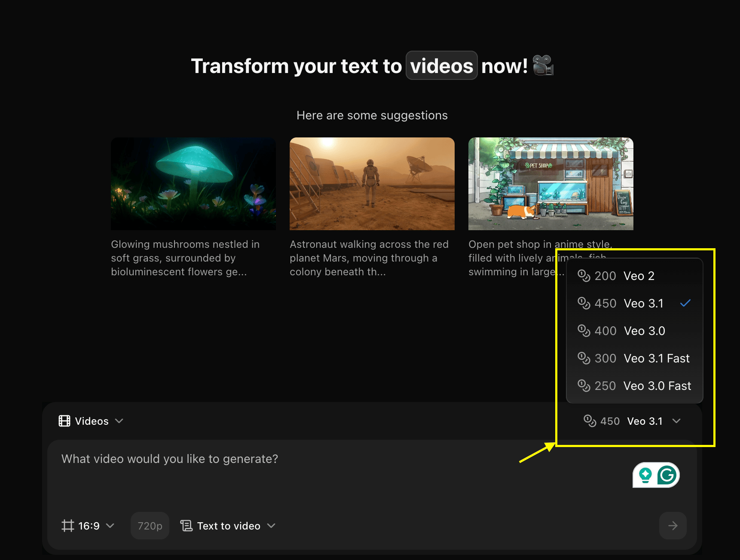
Task: Click the Text to video scroll icon
Action: click(187, 526)
